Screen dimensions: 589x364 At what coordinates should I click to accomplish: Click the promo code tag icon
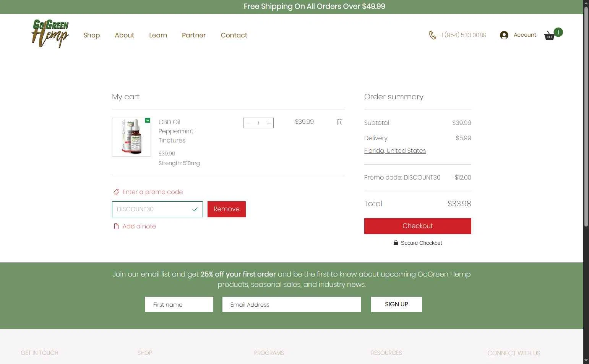(x=117, y=192)
